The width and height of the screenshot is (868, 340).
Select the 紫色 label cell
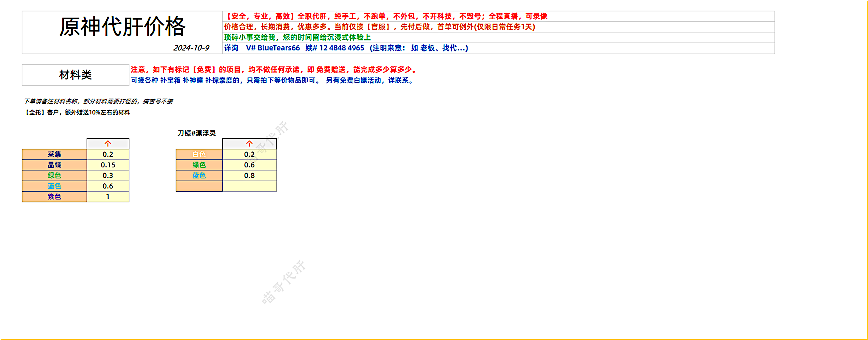54,197
